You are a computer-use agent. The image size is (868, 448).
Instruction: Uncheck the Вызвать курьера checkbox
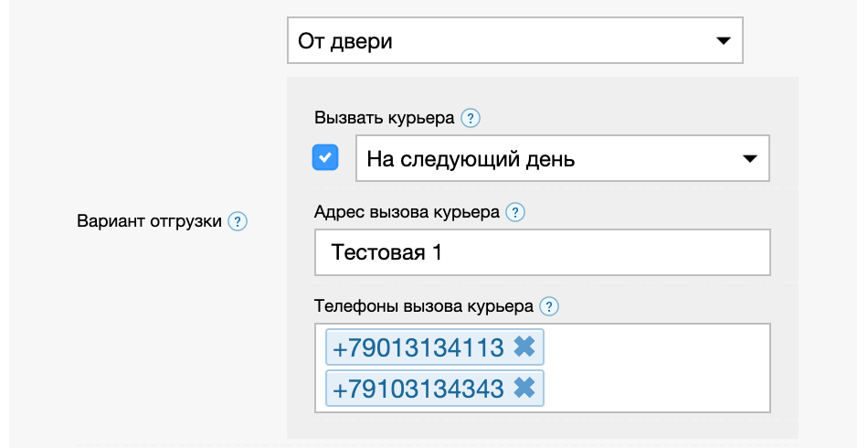pyautogui.click(x=325, y=158)
